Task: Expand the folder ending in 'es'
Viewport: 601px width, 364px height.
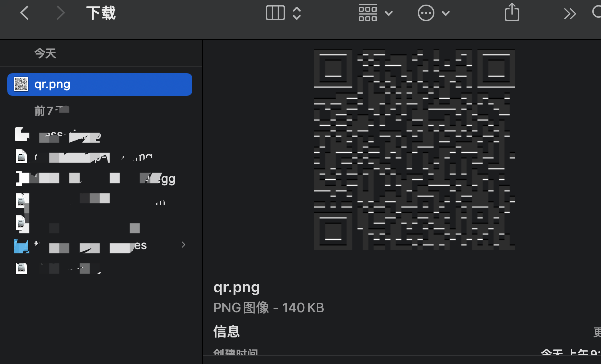Action: (x=183, y=244)
